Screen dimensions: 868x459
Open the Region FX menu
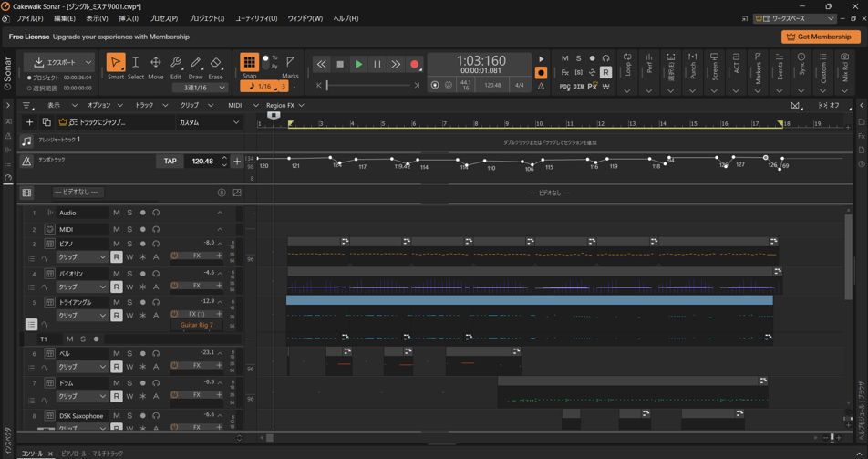click(x=284, y=105)
